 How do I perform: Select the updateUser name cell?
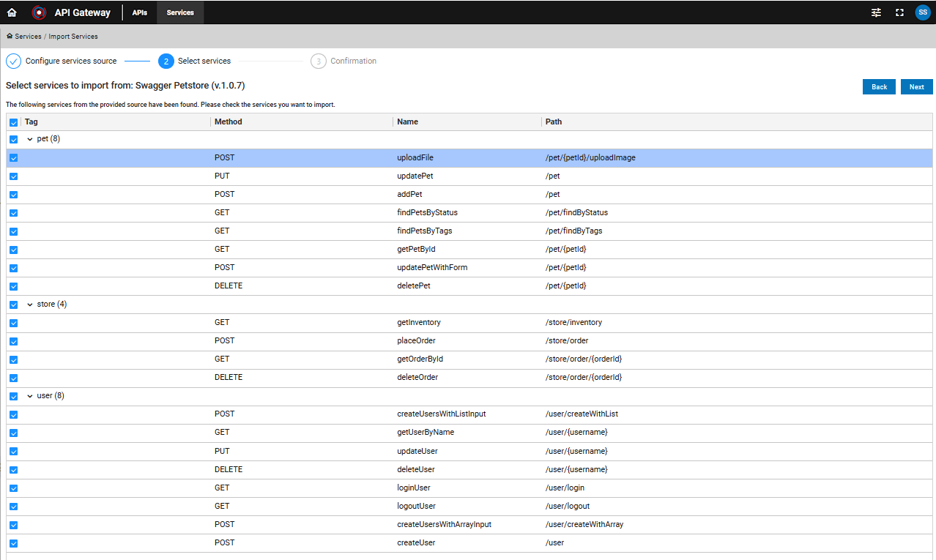pyautogui.click(x=416, y=451)
